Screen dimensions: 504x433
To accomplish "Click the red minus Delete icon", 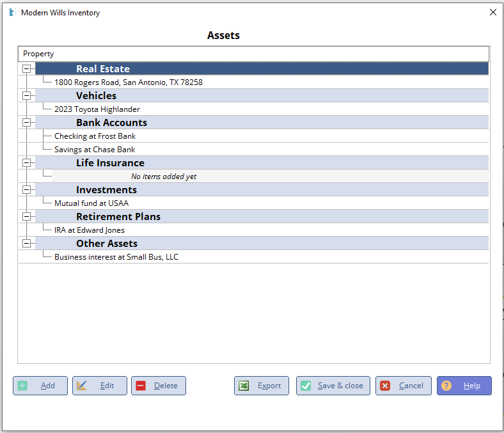I will point(141,386).
